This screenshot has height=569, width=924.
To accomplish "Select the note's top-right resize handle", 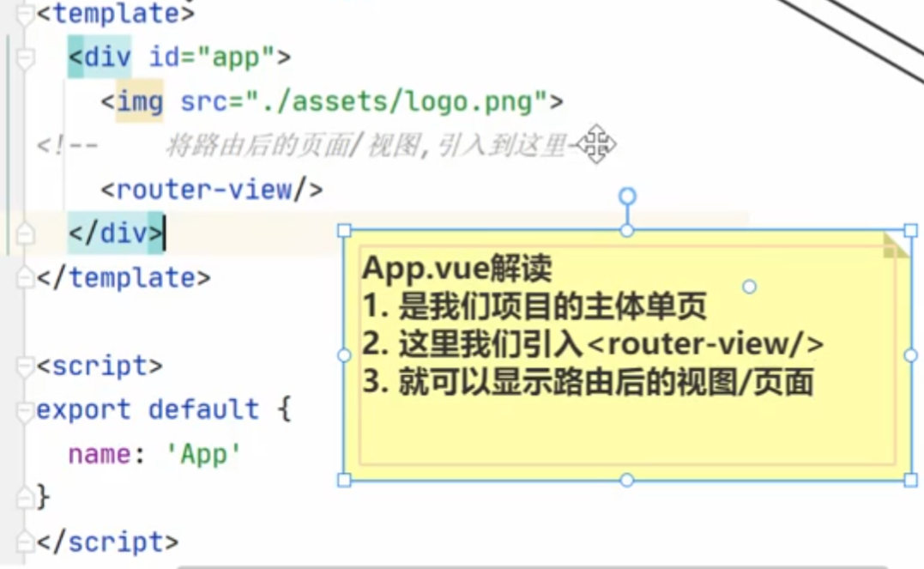I will 910,230.
